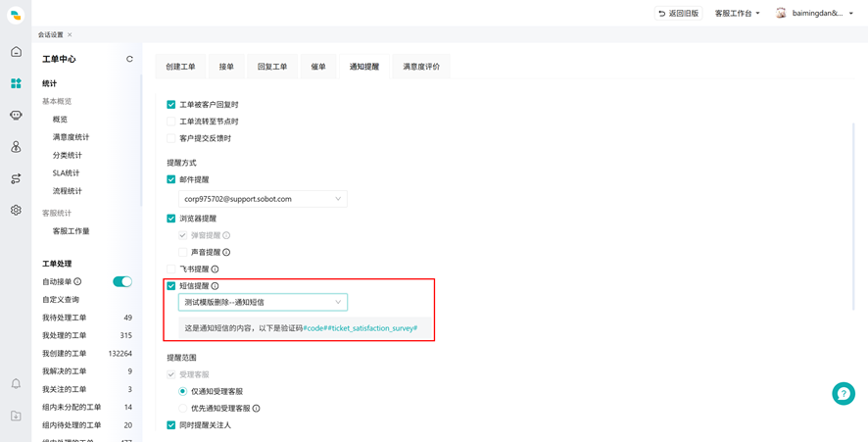The width and height of the screenshot is (868, 442).
Task: Open the ticket center grid icon
Action: coord(16,83)
